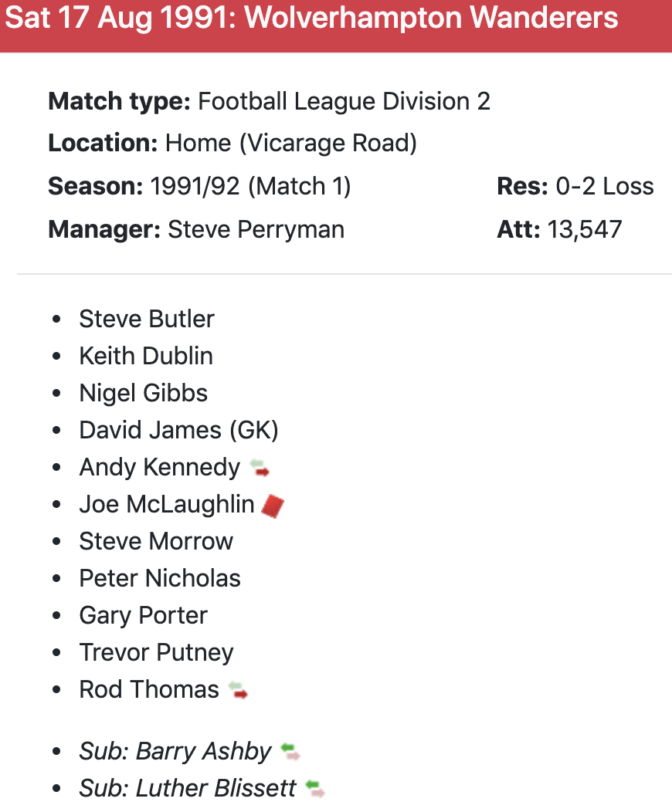The width and height of the screenshot is (672, 812).
Task: Open the Wolverhampton Wanderers match header
Action: pos(311,19)
